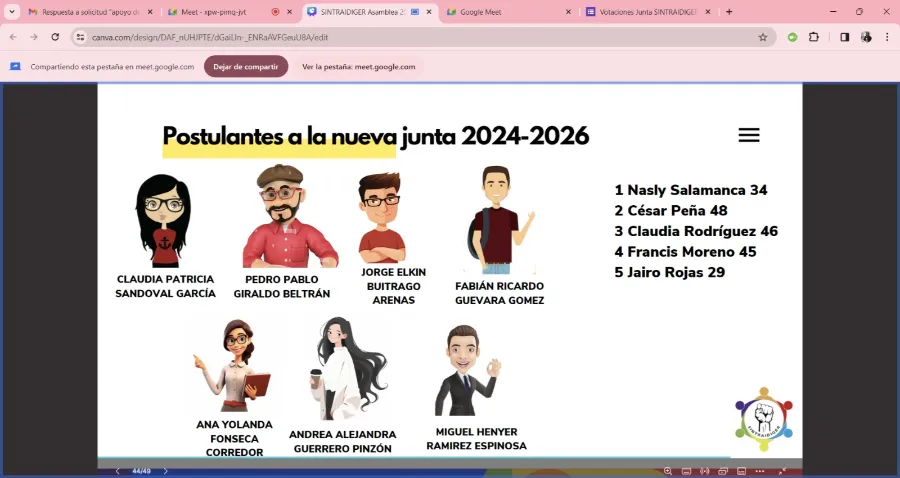Exit fullscreen with the collapse arrows icon
This screenshot has width=900, height=478.
click(x=781, y=471)
